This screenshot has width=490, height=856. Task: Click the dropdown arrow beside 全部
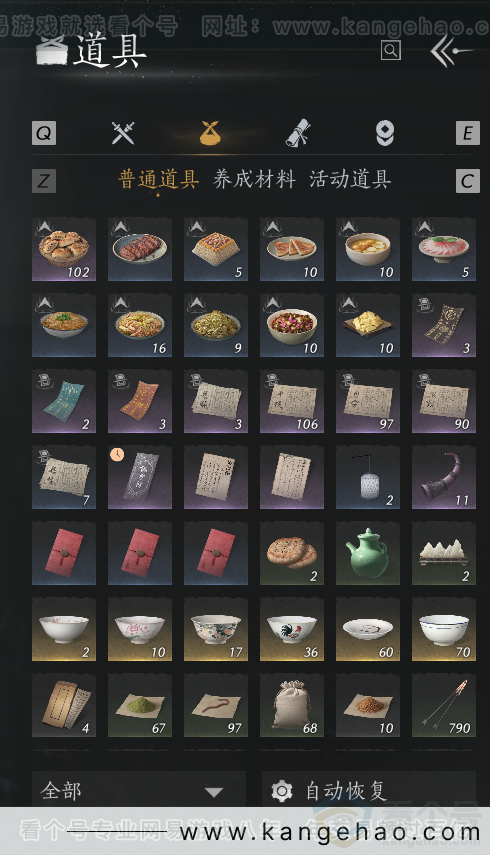tap(214, 792)
